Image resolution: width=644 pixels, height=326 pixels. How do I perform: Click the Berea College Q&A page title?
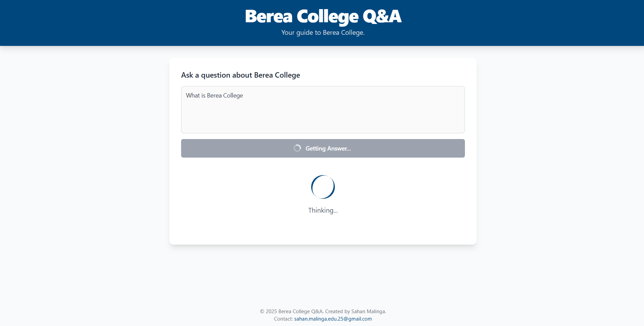pyautogui.click(x=323, y=16)
